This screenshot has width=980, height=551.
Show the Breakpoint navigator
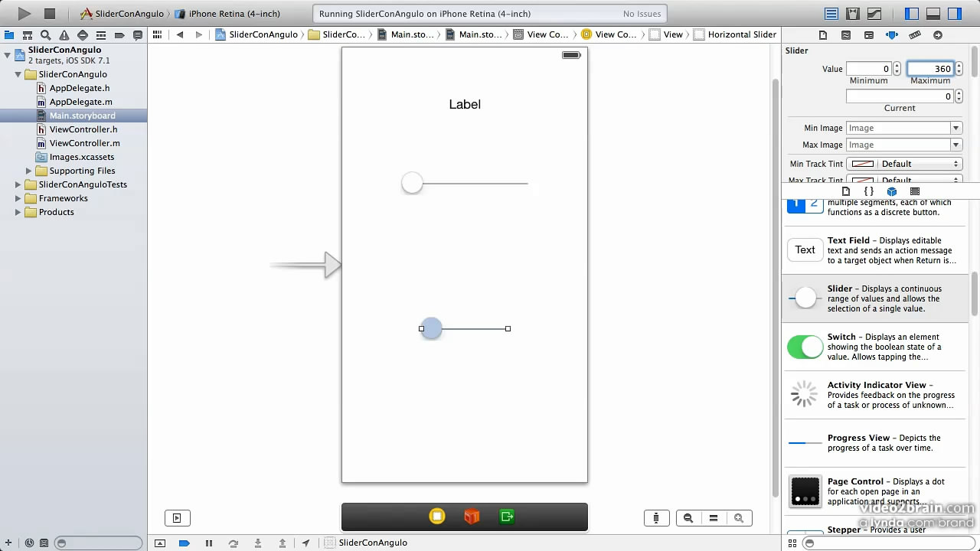coord(119,35)
